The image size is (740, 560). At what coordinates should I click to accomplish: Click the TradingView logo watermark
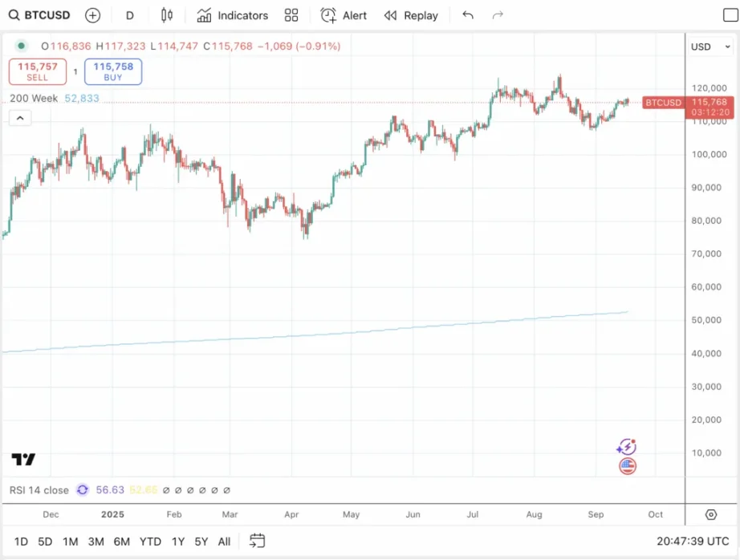[x=23, y=459]
